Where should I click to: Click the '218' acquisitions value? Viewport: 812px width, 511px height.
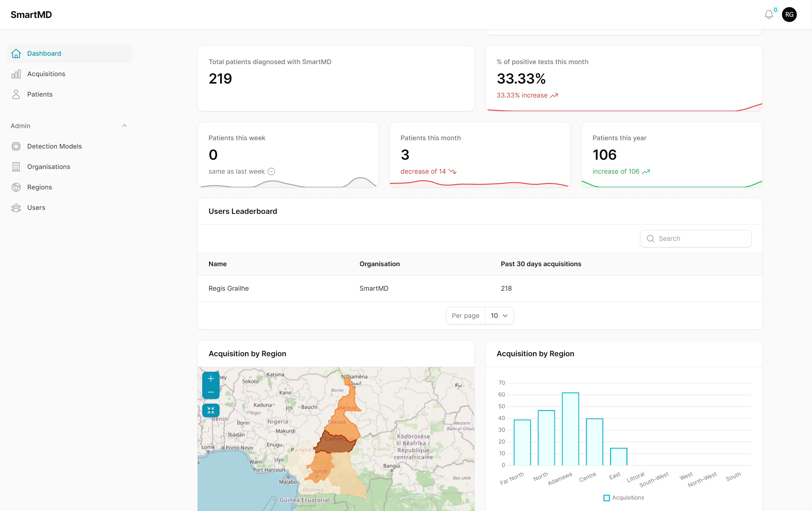coord(506,288)
